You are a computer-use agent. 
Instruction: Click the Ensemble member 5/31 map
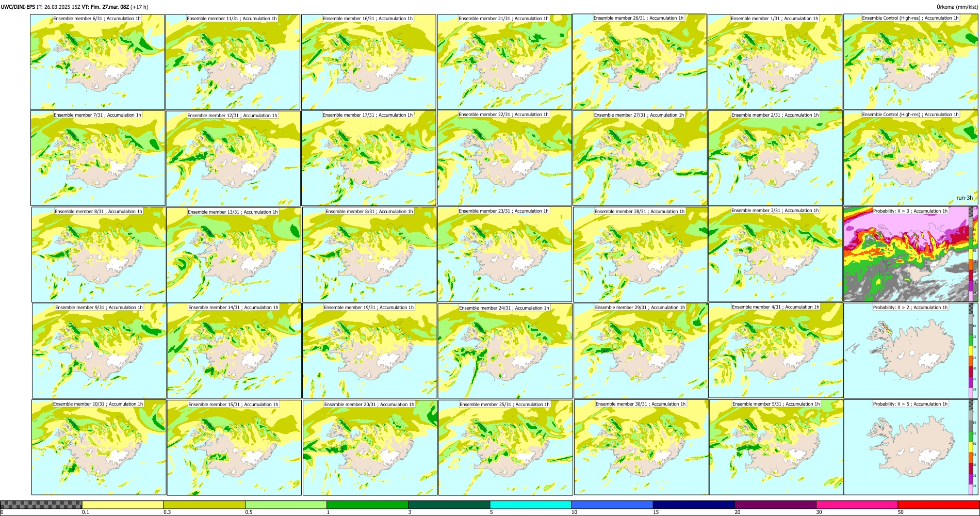777,447
